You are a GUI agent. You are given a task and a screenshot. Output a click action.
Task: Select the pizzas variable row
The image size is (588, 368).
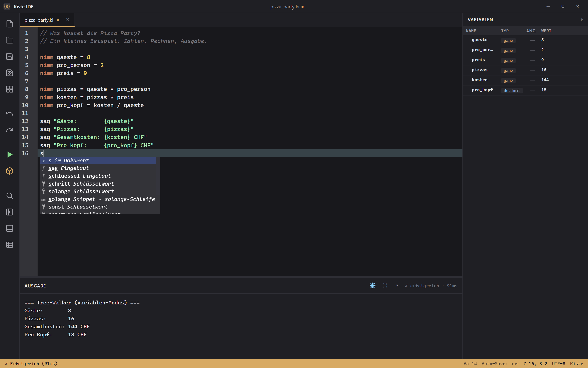click(525, 70)
